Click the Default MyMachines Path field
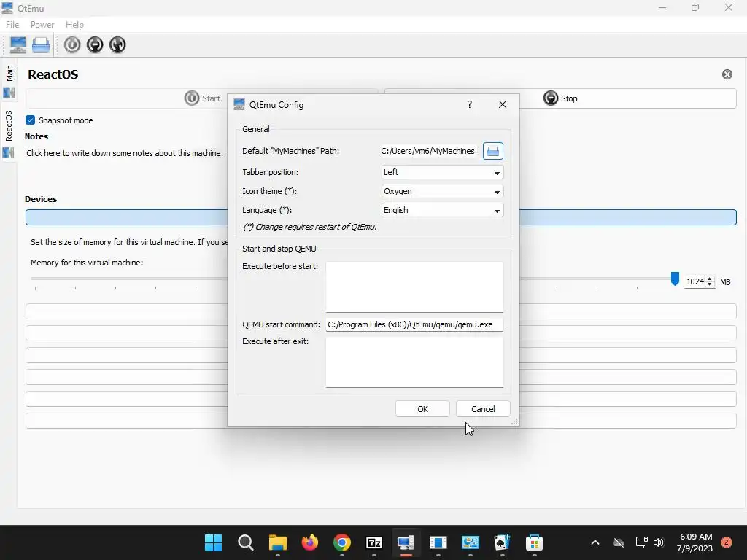The width and height of the screenshot is (747, 560). pyautogui.click(x=429, y=151)
